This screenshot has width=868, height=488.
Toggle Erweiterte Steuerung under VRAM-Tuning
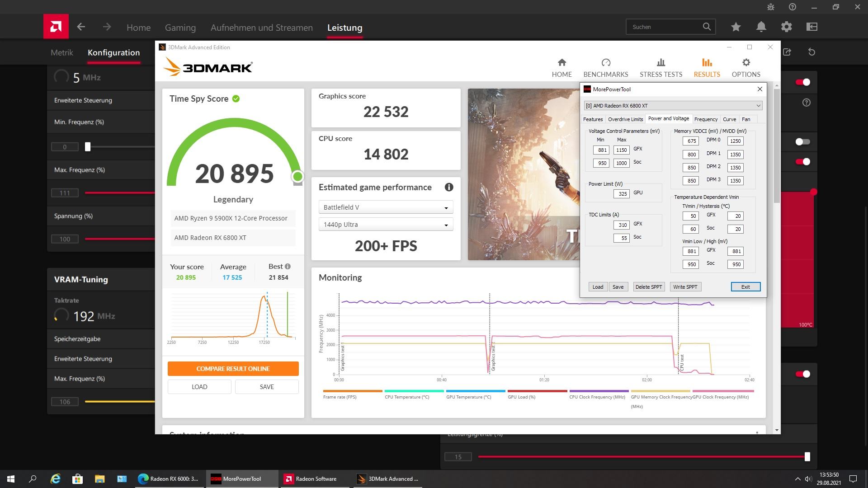pos(101,359)
